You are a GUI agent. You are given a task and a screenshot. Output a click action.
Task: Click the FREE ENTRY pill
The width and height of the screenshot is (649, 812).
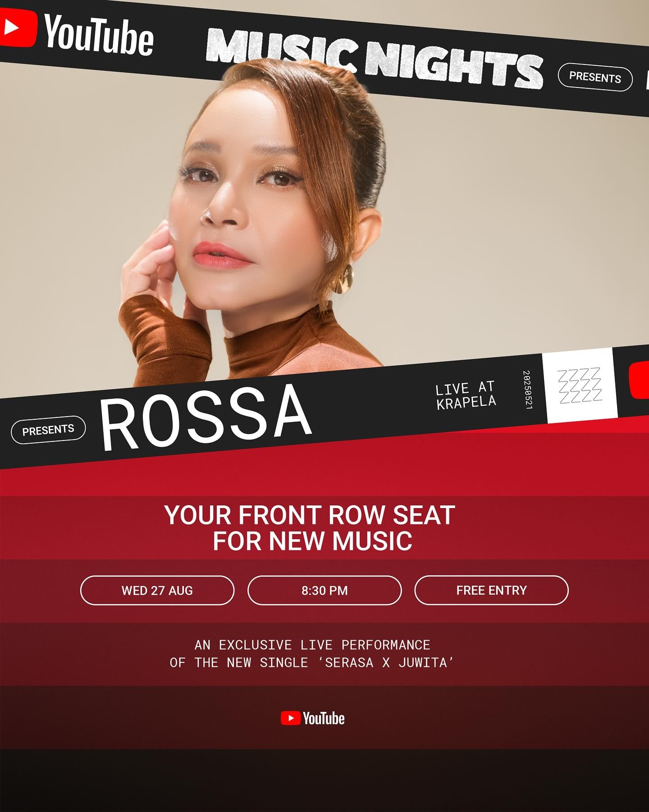tap(491, 590)
